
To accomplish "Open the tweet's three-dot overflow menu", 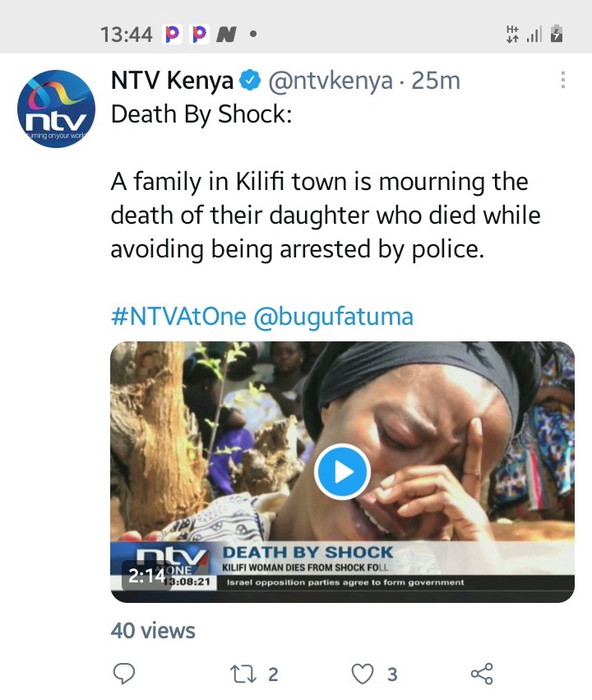I will pyautogui.click(x=563, y=80).
